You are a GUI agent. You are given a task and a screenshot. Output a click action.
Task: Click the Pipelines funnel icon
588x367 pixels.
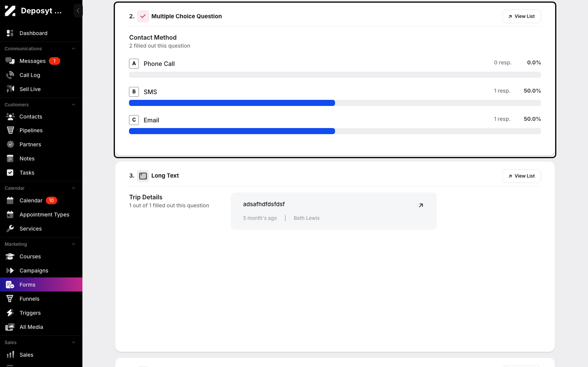tap(10, 130)
